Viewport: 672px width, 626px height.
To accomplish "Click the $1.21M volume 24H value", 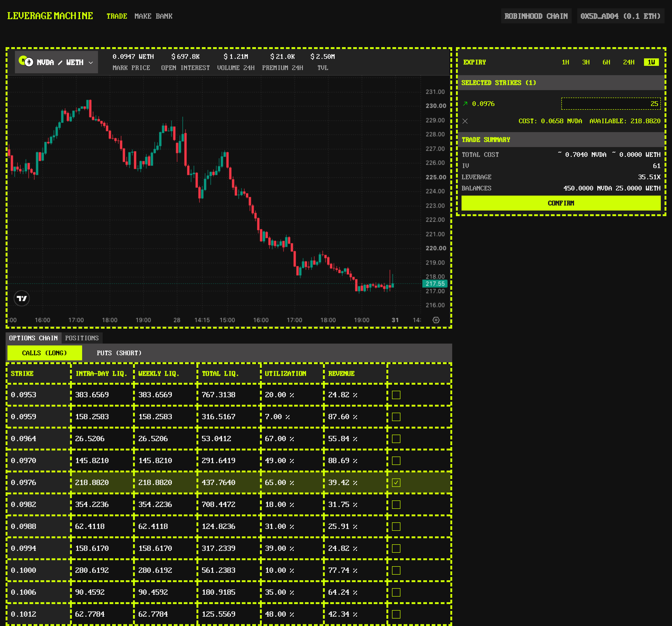I will (x=236, y=57).
